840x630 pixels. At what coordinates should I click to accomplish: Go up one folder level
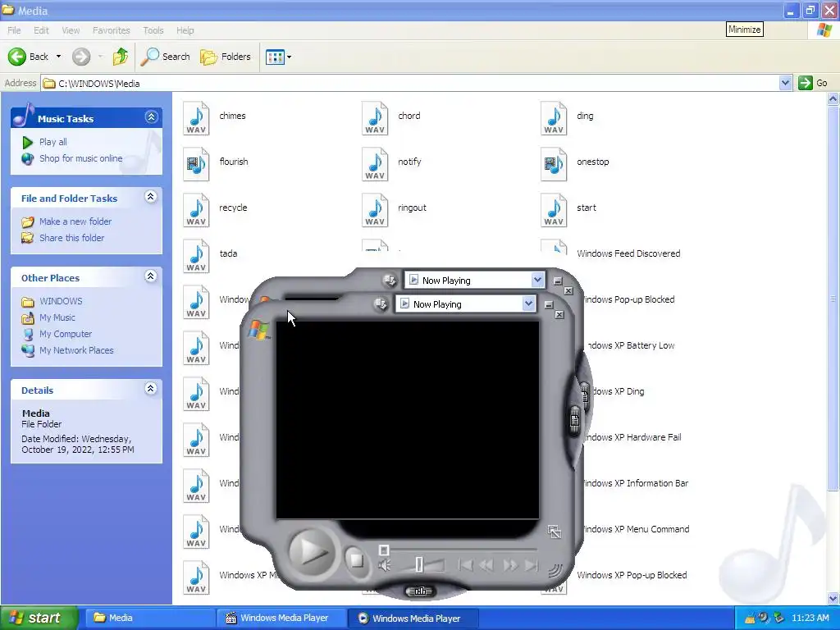pyautogui.click(x=120, y=57)
